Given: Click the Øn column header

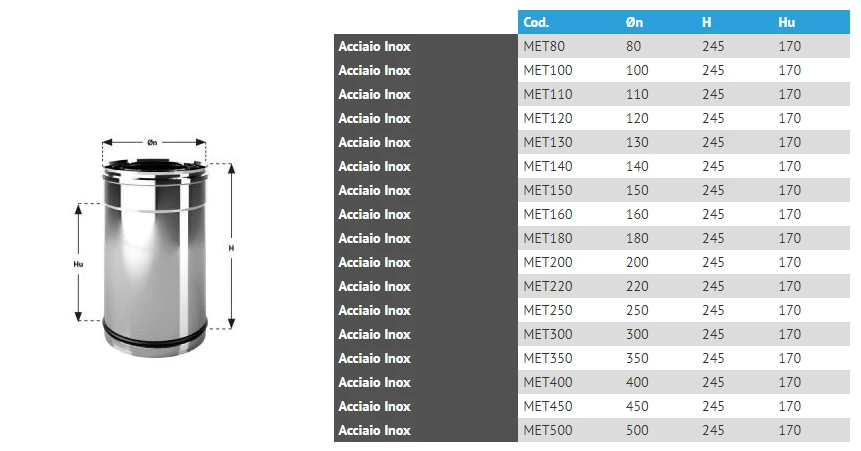Looking at the screenshot, I should 635,22.
